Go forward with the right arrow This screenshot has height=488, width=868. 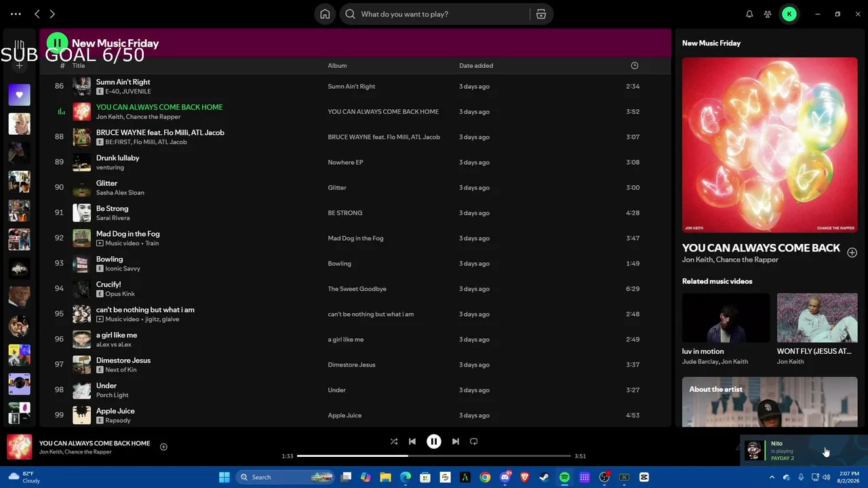click(52, 14)
